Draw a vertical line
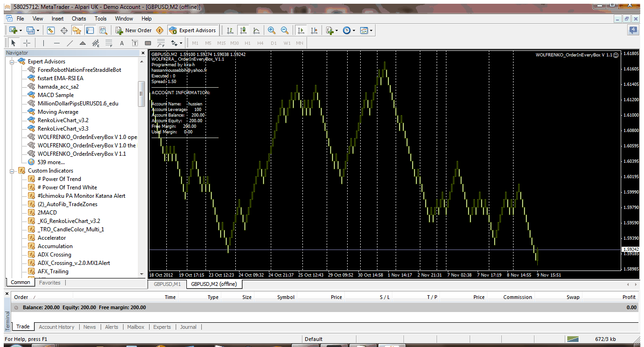The image size is (644, 347). tap(43, 43)
